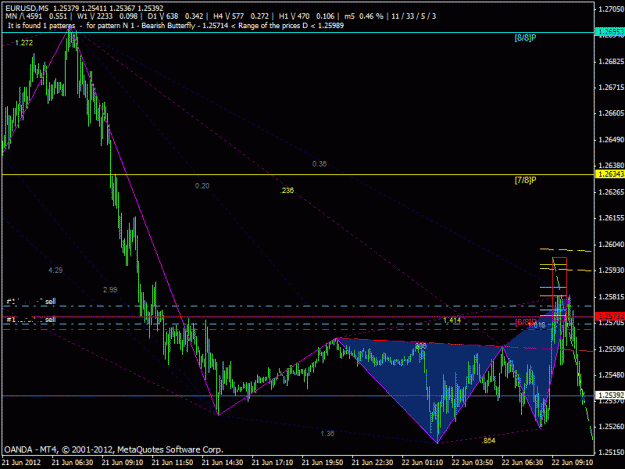Screen dimensions: 625x469
Task: Click the 1.26490 price axis label
Action: [x=611, y=139]
